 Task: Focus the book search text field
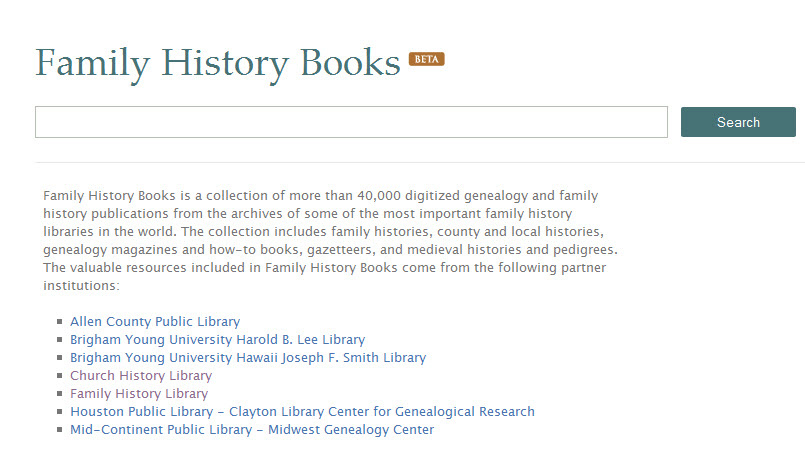(x=351, y=122)
